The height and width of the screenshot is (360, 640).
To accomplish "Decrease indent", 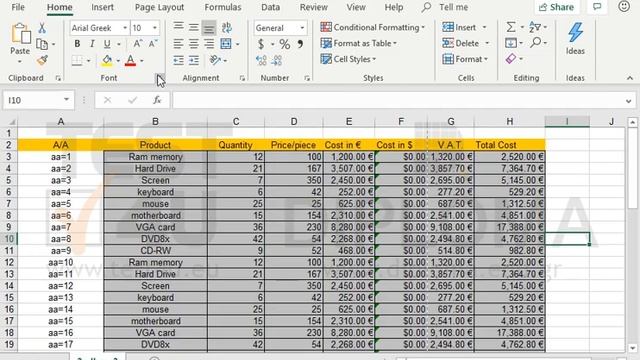I will [x=178, y=60].
